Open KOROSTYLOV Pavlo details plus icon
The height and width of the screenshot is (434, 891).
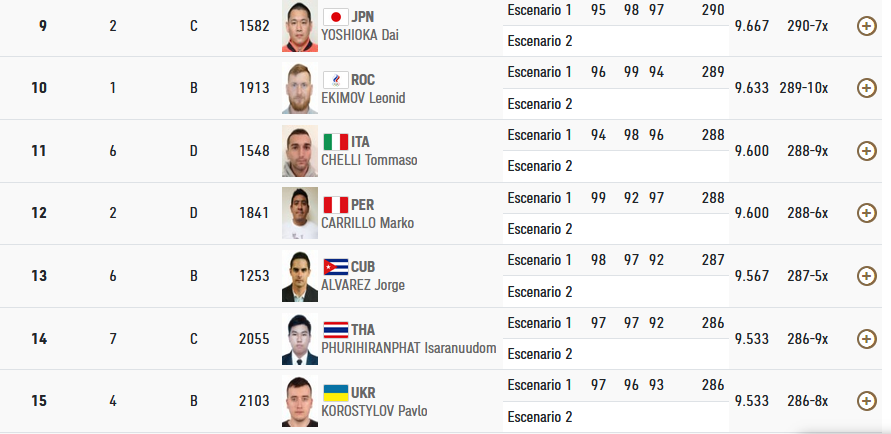pyautogui.click(x=866, y=401)
